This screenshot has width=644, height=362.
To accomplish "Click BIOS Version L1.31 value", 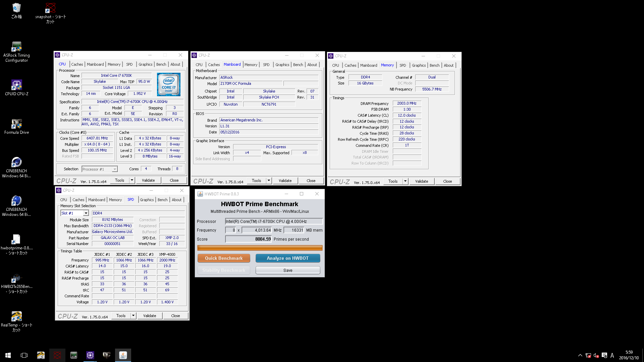I will tap(269, 126).
